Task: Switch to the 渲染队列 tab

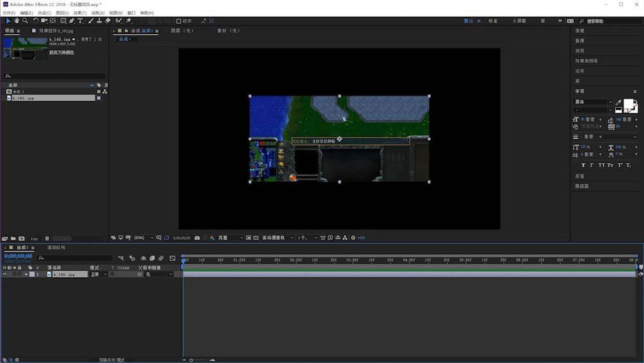Action: 56,248
